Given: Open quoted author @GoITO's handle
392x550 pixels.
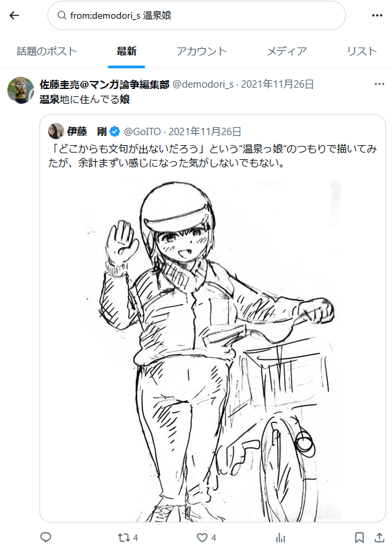Looking at the screenshot, I should click(142, 132).
